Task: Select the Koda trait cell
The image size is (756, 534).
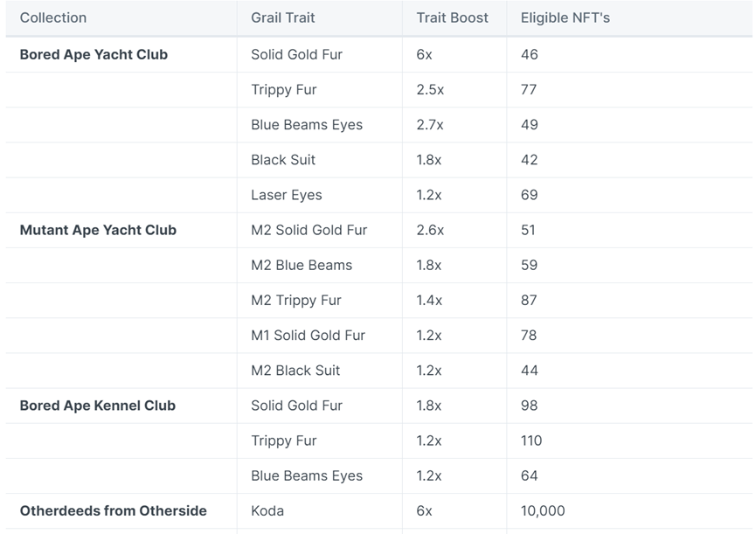Action: pos(267,510)
